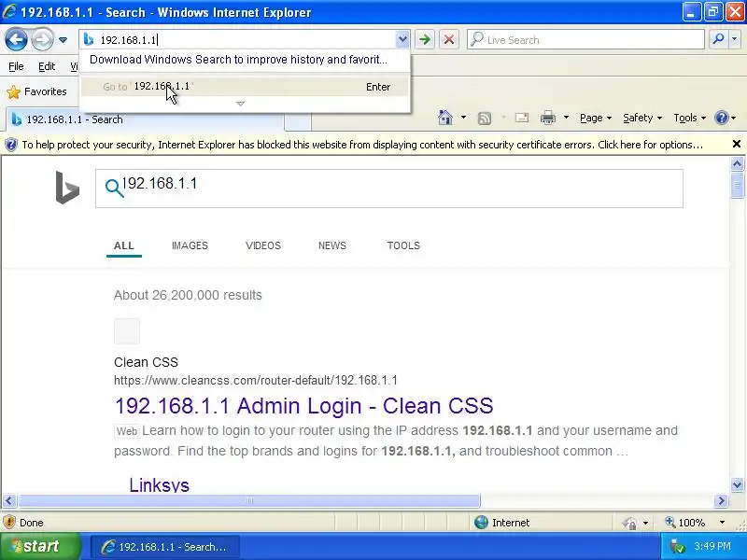Click the vertical scrollbar down arrow
The width and height of the screenshot is (747, 560).
(x=737, y=485)
